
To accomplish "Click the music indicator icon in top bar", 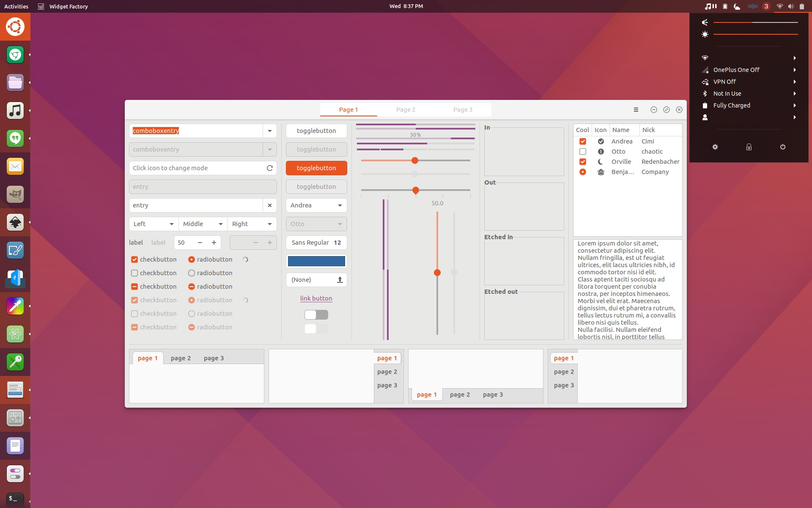I will (x=711, y=6).
